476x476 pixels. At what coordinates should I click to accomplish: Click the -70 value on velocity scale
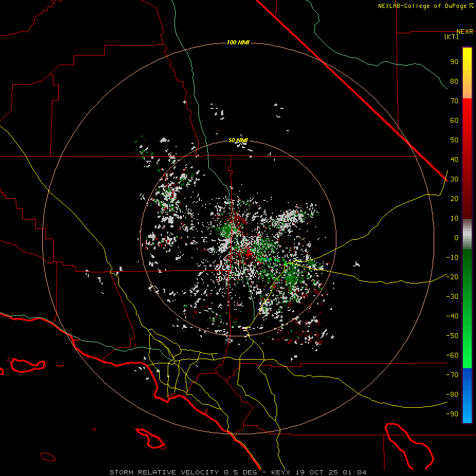coord(452,374)
